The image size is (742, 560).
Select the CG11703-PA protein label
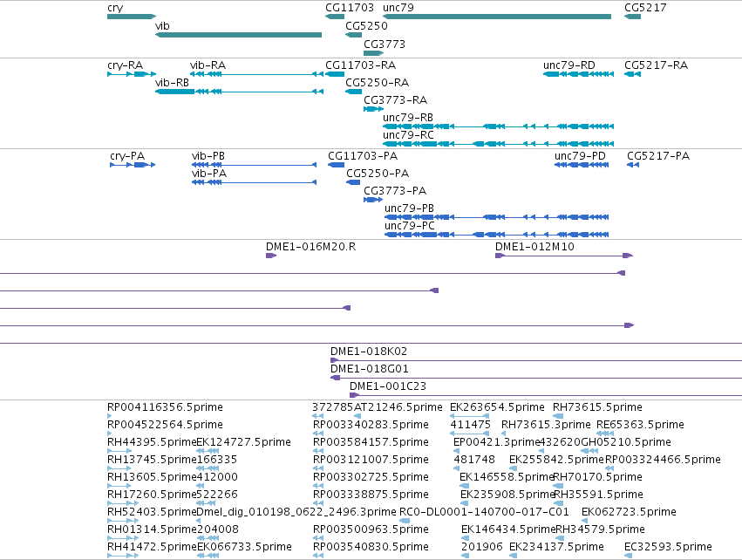click(x=363, y=156)
